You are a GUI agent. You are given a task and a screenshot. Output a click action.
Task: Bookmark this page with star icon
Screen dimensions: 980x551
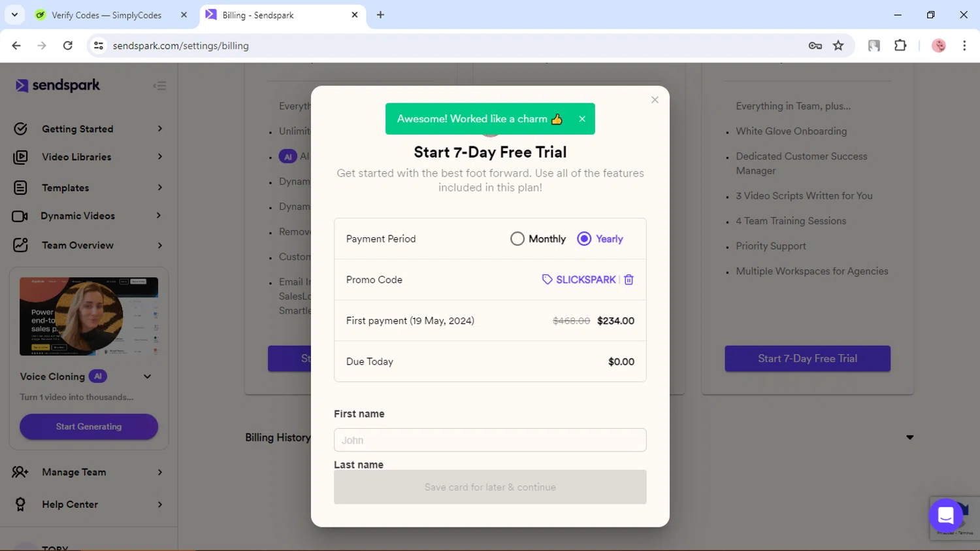point(838,46)
